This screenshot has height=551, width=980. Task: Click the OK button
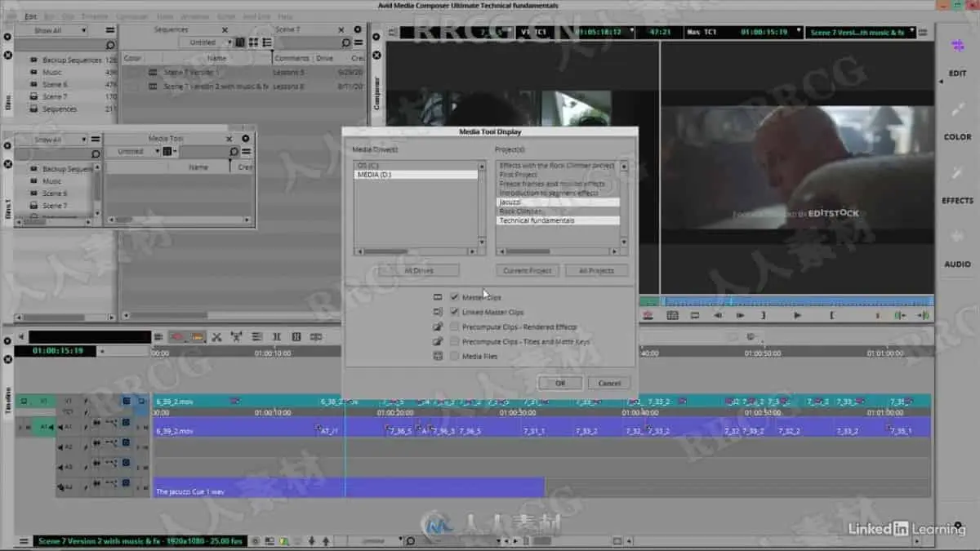click(x=559, y=383)
